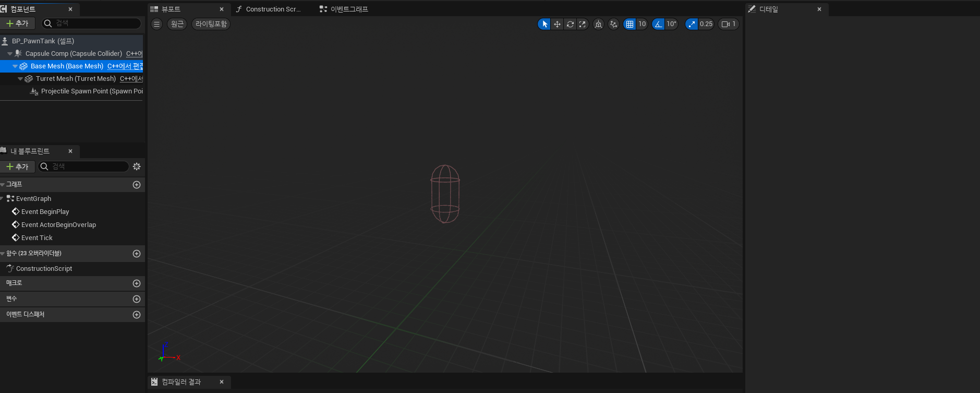The height and width of the screenshot is (393, 980).
Task: Click the Projectile Spawn Point scene icon
Action: 34,91
